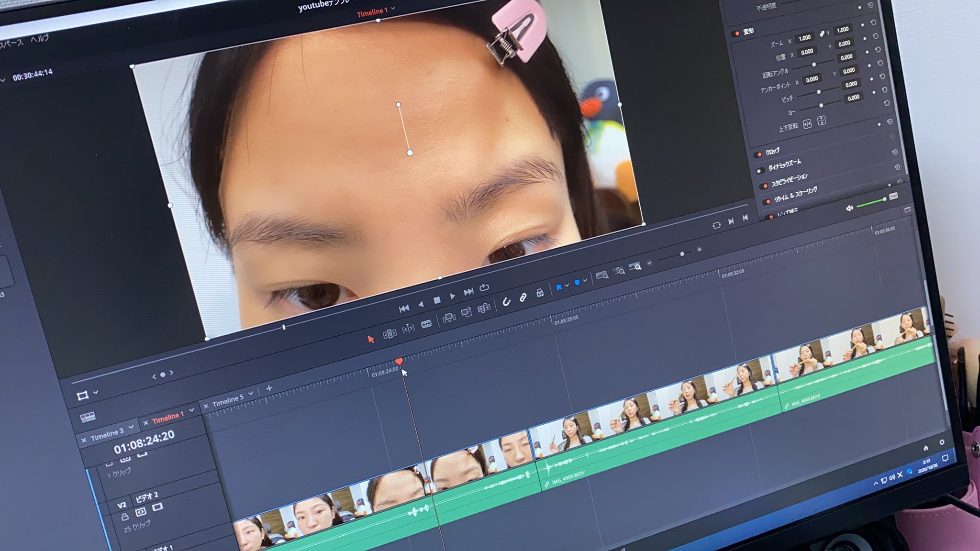
Task: Disable the ビデオ 2 video track
Action: point(157,507)
